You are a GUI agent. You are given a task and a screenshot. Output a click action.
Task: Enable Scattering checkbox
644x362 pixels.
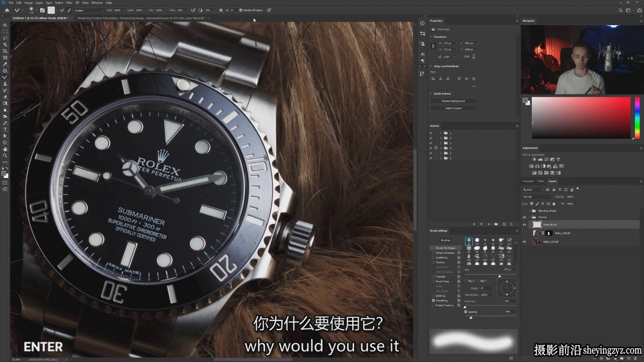point(434,257)
